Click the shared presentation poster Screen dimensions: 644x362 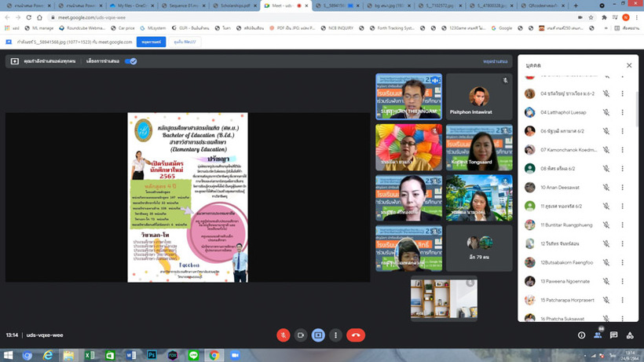tap(188, 197)
